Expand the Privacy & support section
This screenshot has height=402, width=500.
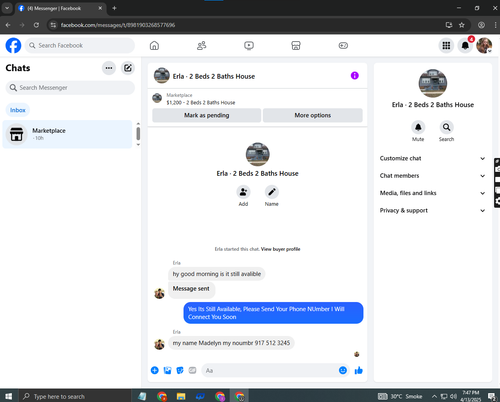pyautogui.click(x=432, y=210)
